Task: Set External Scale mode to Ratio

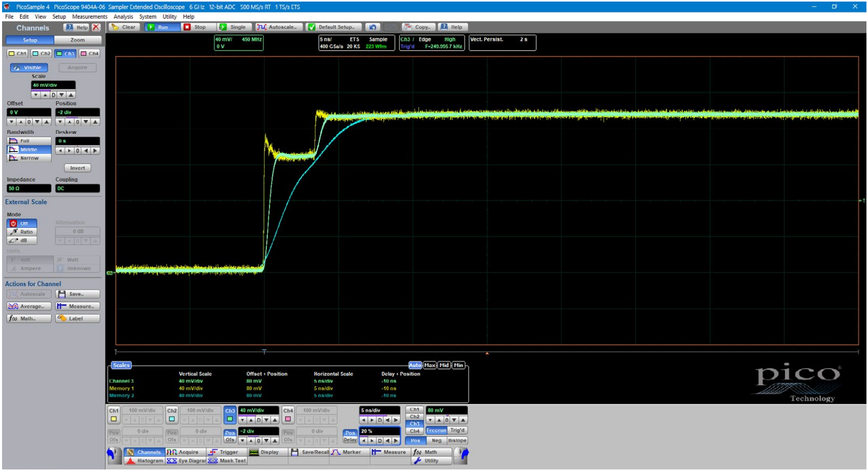Action: coord(22,232)
